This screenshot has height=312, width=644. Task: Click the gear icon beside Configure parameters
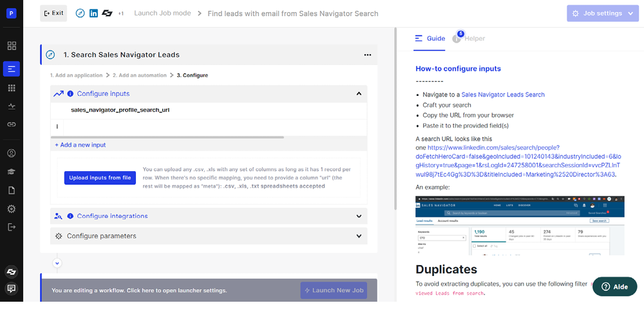(59, 236)
